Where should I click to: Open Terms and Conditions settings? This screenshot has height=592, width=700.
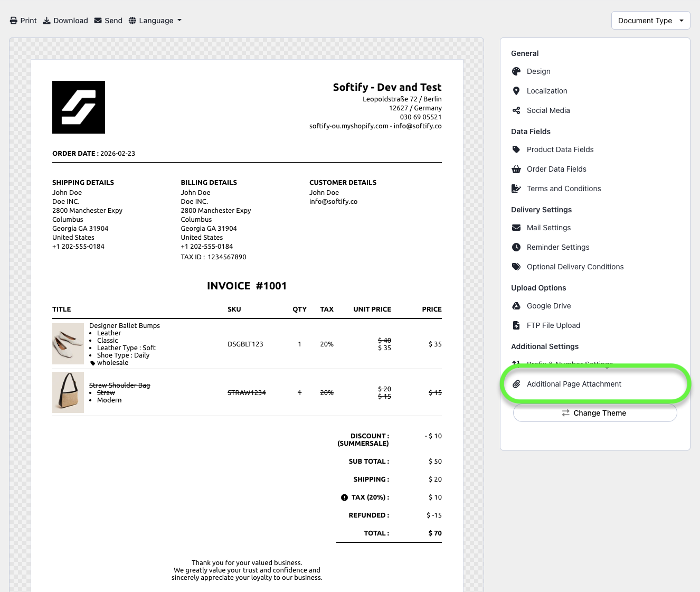(563, 189)
